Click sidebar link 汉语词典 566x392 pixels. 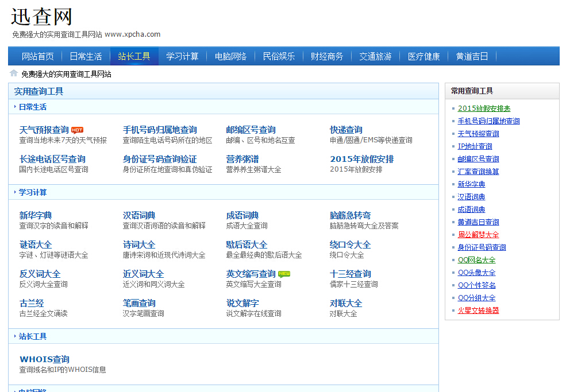(x=471, y=197)
